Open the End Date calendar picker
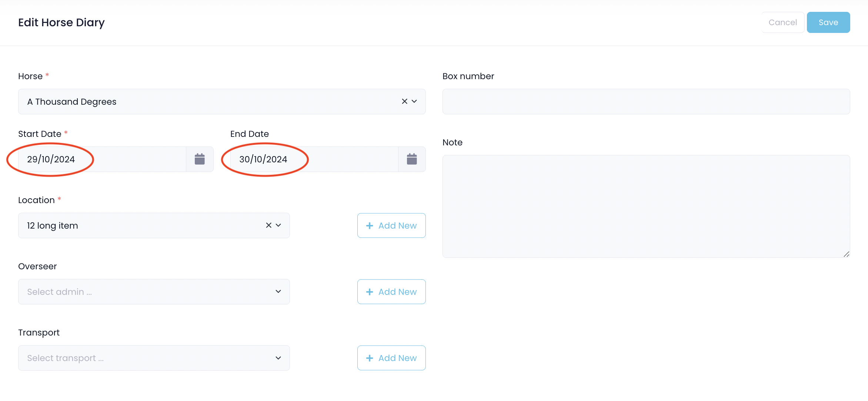868x401 pixels. (412, 159)
